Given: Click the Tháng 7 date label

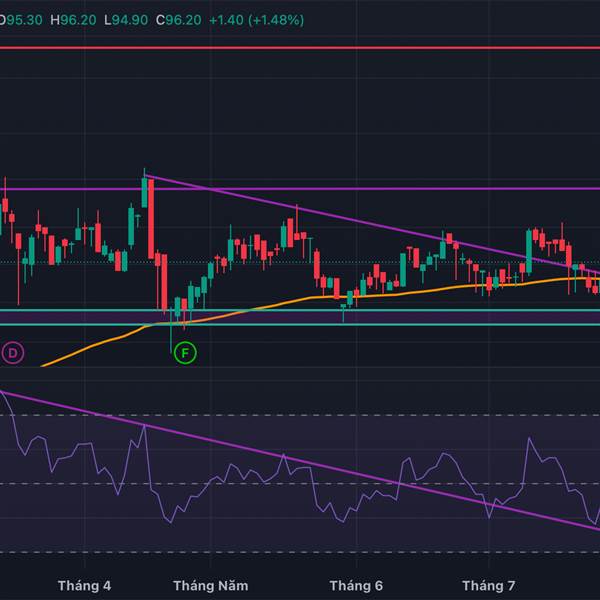Looking at the screenshot, I should point(489,585).
